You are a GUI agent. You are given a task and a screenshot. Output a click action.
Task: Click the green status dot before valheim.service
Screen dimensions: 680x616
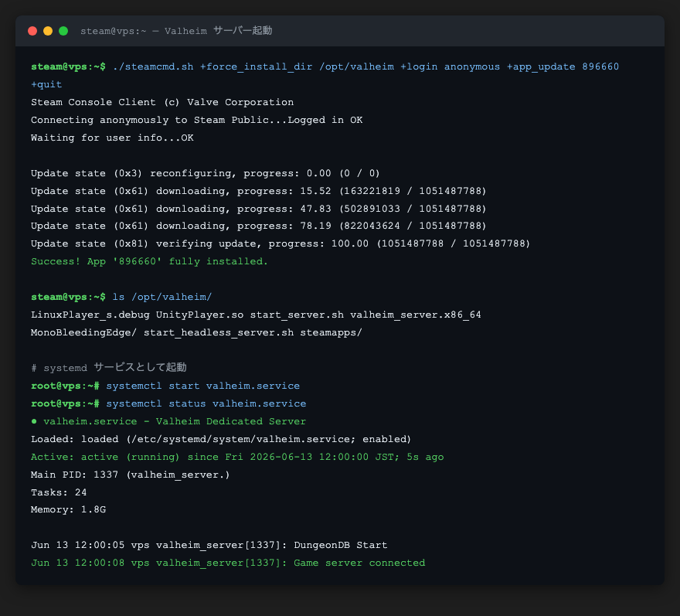34,422
